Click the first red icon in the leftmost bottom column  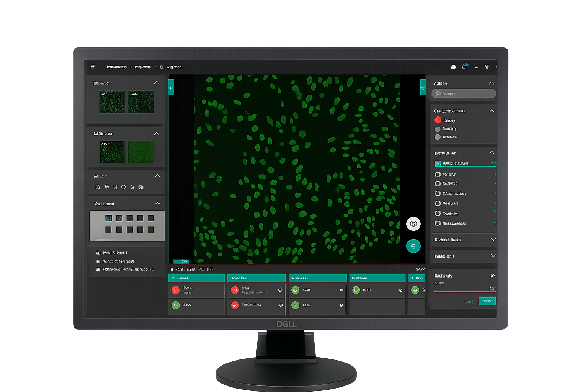click(x=175, y=290)
